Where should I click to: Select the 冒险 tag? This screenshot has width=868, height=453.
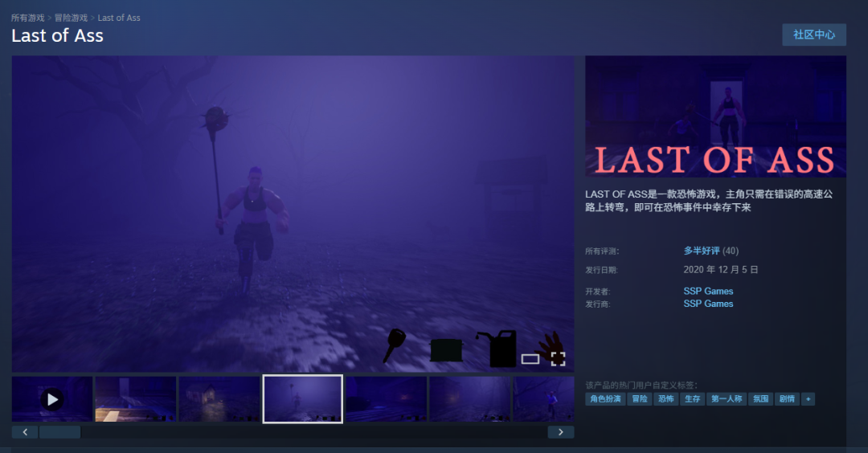pos(640,399)
